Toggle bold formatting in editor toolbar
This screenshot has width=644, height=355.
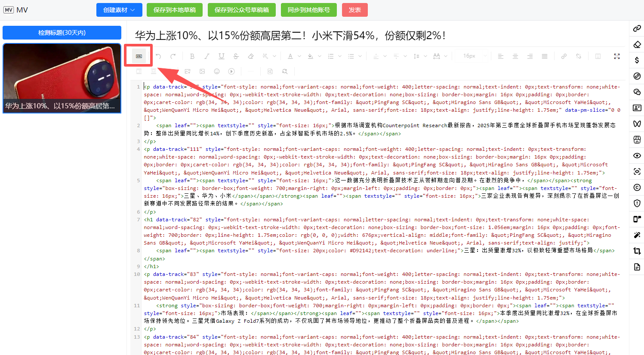pyautogui.click(x=192, y=56)
